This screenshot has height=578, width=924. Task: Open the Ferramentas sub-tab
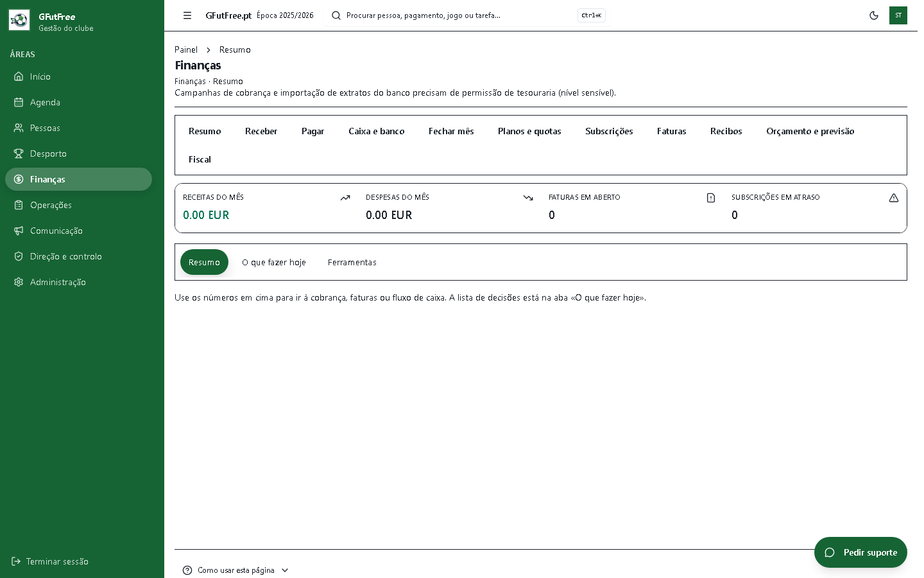352,262
